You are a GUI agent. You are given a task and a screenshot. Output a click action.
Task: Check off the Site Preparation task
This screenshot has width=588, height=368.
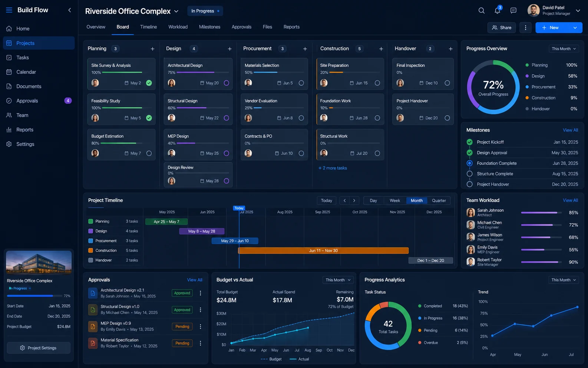377,83
